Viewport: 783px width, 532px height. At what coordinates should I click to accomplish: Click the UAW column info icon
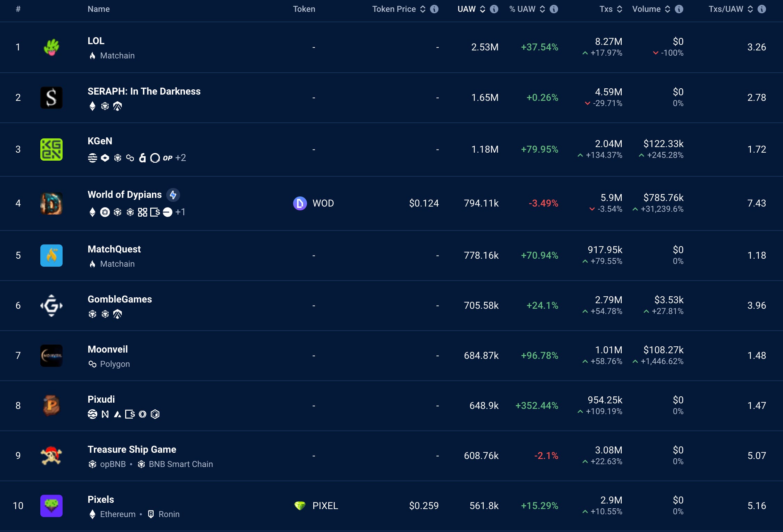pyautogui.click(x=494, y=9)
